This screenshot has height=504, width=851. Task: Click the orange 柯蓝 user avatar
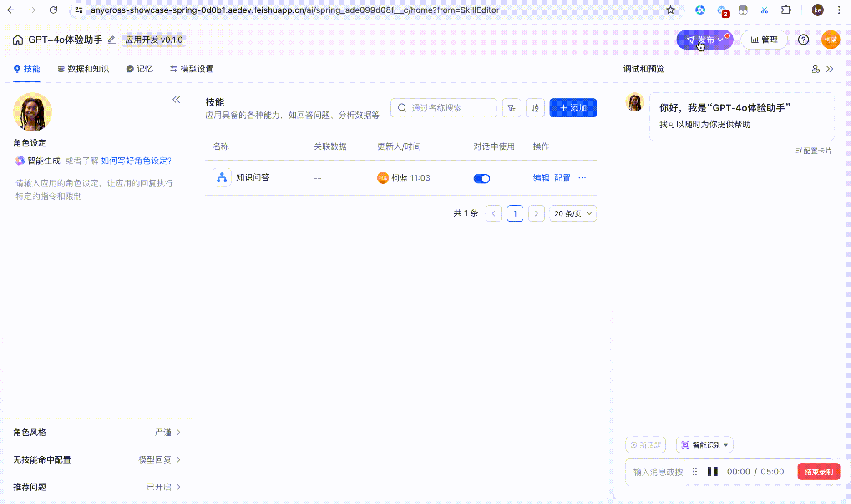831,40
